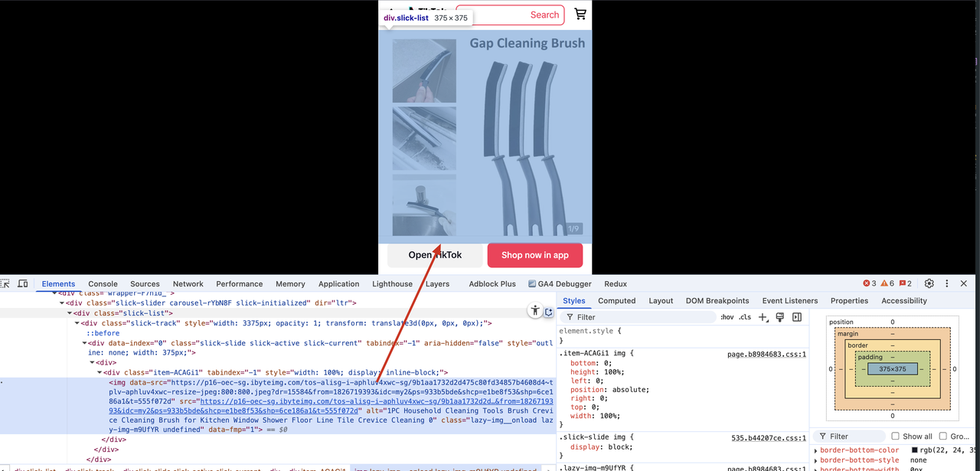Viewport: 980px width, 471px height.
Task: Select the ::before pseudo-element row
Action: coord(103,333)
